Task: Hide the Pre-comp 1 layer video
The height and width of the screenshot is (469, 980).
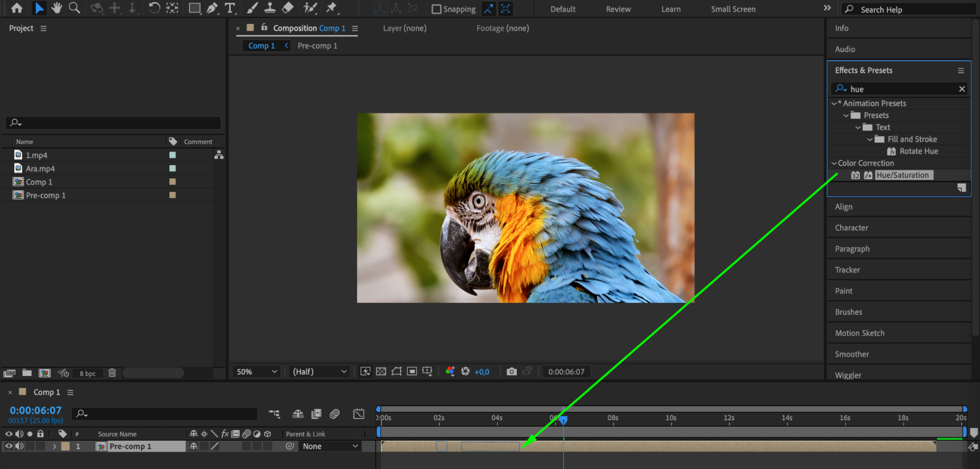Action: tap(8, 446)
